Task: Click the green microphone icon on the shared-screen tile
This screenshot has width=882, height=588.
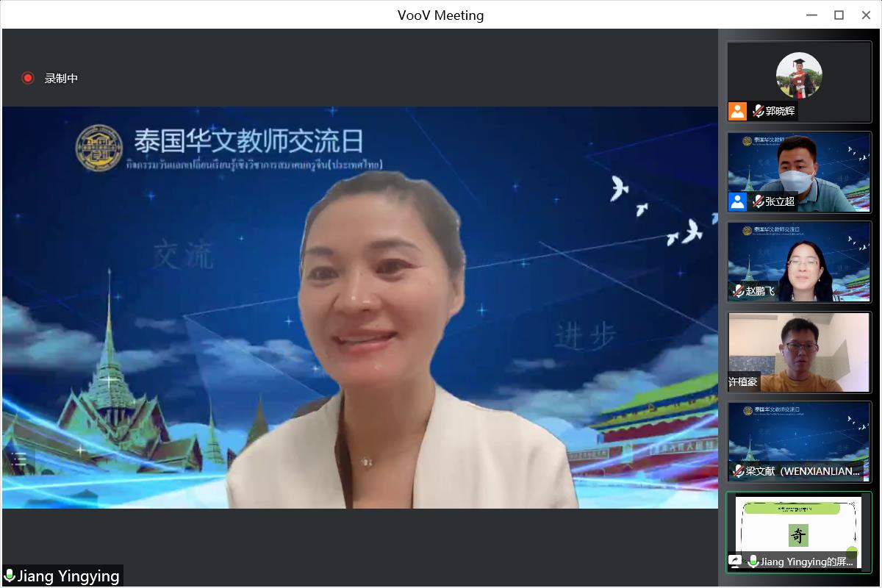Action: coord(753,562)
